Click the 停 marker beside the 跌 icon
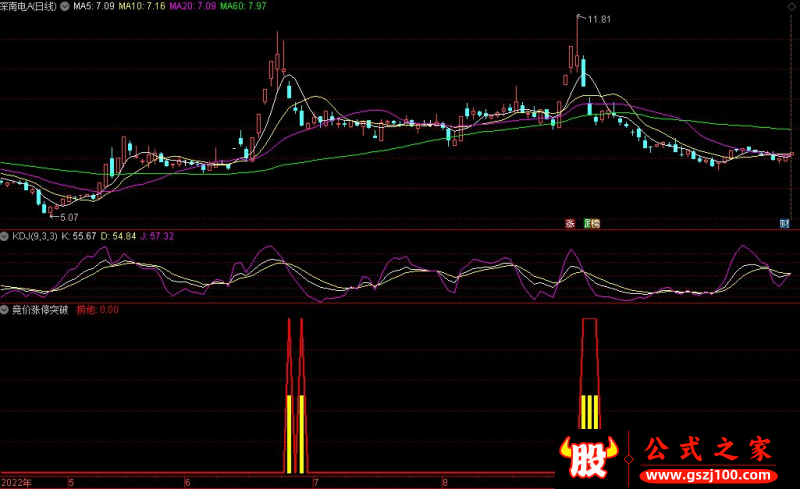This screenshot has width=800, height=489. point(598,223)
